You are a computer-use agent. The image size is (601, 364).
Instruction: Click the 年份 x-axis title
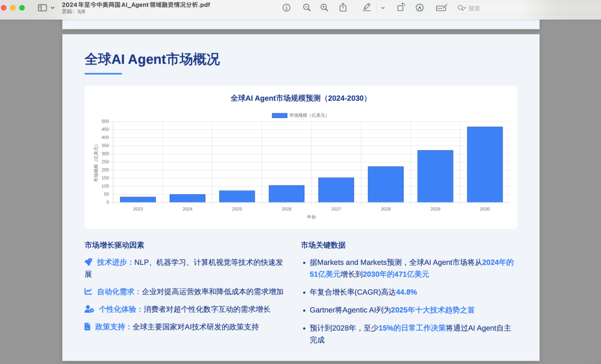click(311, 217)
